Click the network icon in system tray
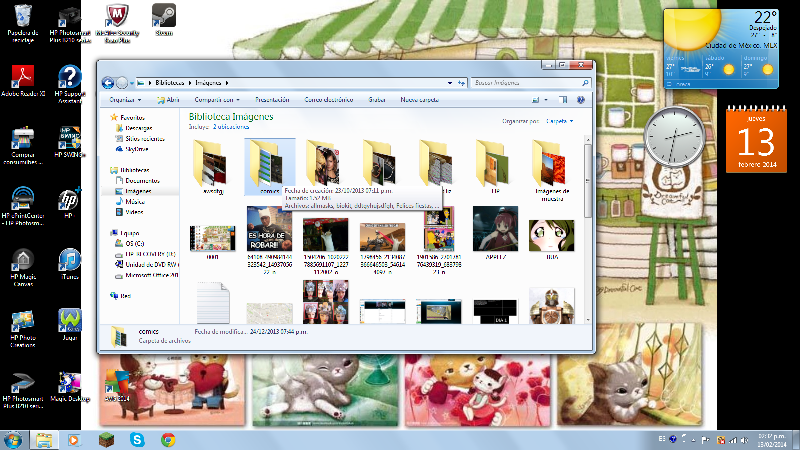This screenshot has height=450, width=800. coord(733,440)
